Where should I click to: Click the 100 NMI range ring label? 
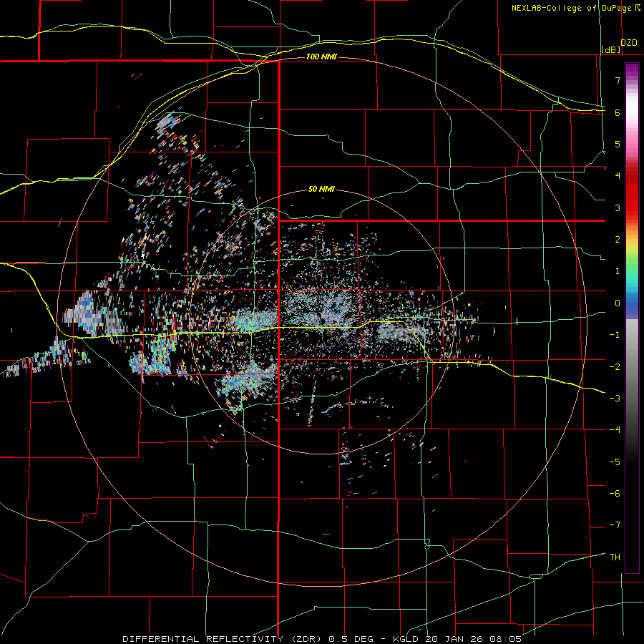click(321, 57)
